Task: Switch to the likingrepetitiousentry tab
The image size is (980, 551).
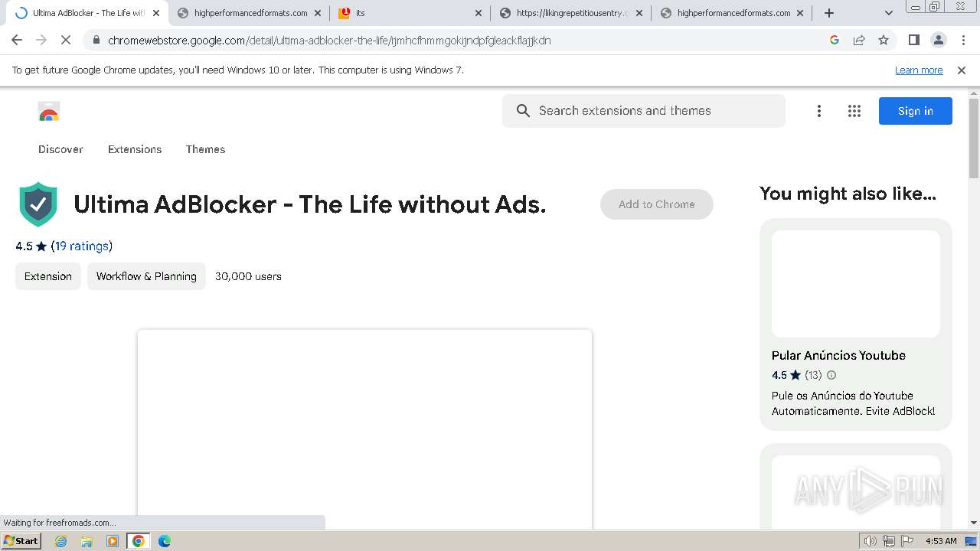Action: pyautogui.click(x=571, y=13)
